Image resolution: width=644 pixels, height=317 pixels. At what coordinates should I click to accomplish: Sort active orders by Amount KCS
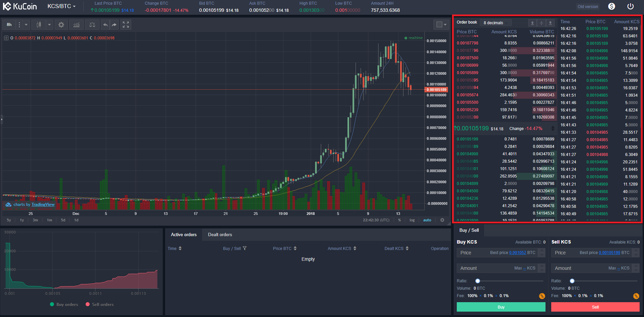(x=355, y=248)
